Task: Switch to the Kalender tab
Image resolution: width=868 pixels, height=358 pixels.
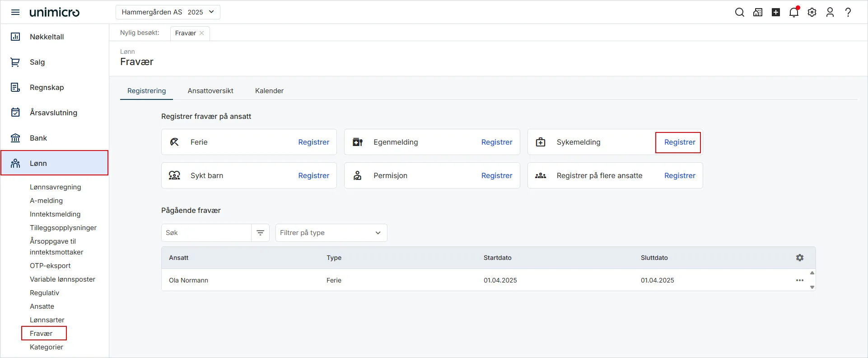Action: [269, 91]
